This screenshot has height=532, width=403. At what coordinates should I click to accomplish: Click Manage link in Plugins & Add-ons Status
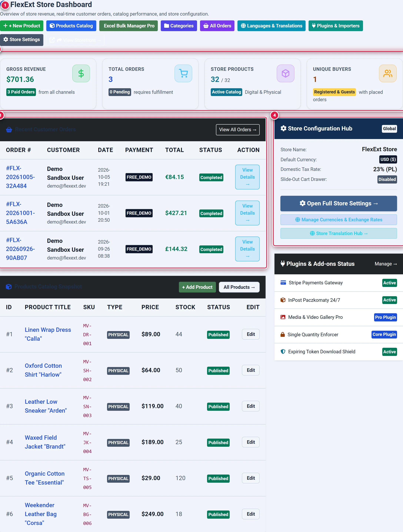pos(386,264)
